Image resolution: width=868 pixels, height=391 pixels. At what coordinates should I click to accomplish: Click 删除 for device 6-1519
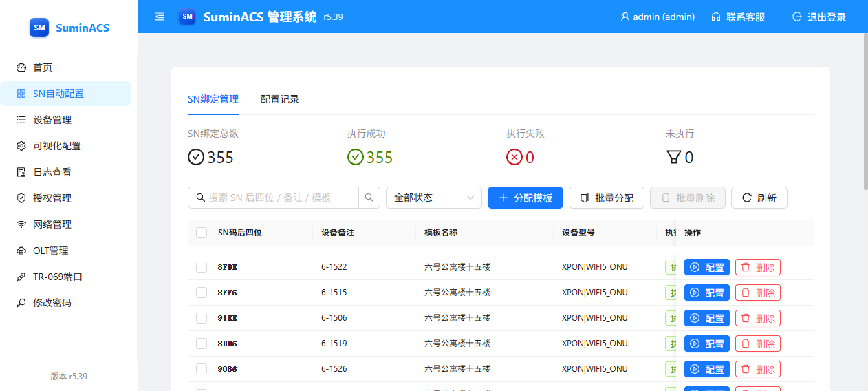758,344
